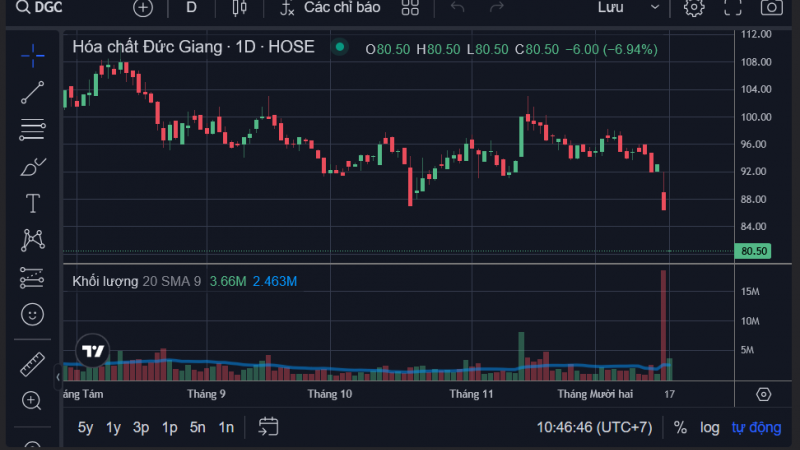800x450 pixels.
Task: Select the ruler measure tool
Action: [32, 363]
